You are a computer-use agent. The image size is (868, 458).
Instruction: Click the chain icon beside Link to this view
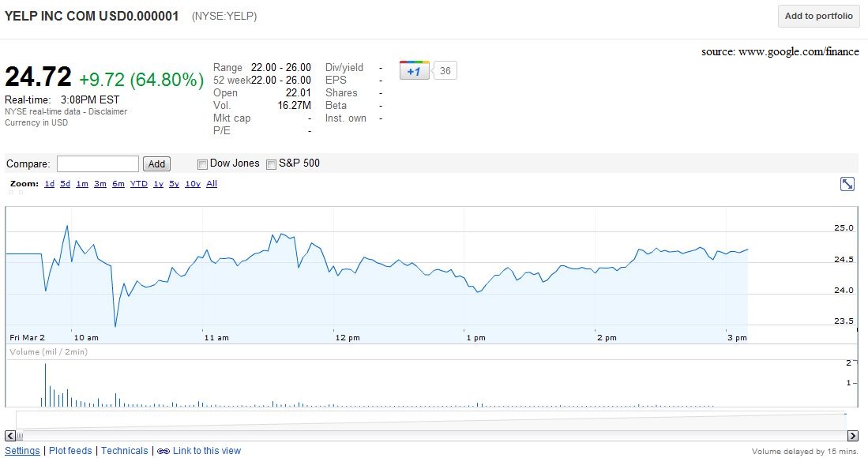(x=163, y=452)
